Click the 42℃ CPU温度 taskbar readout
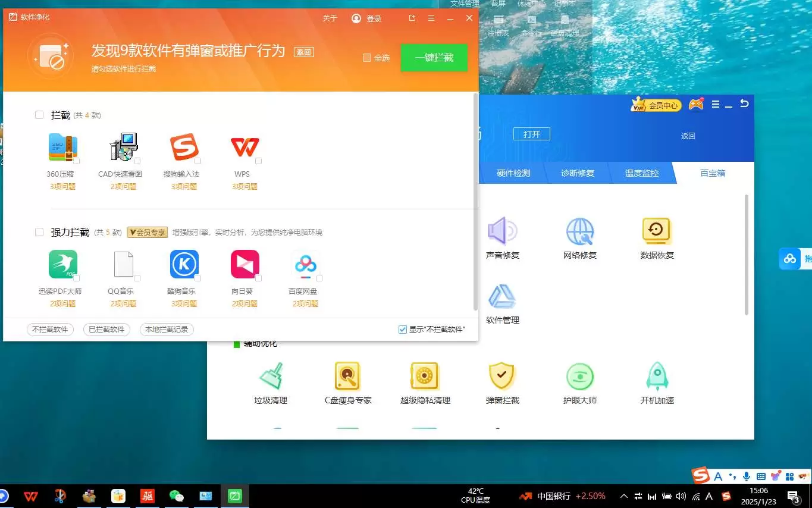The width and height of the screenshot is (812, 508). click(x=476, y=496)
